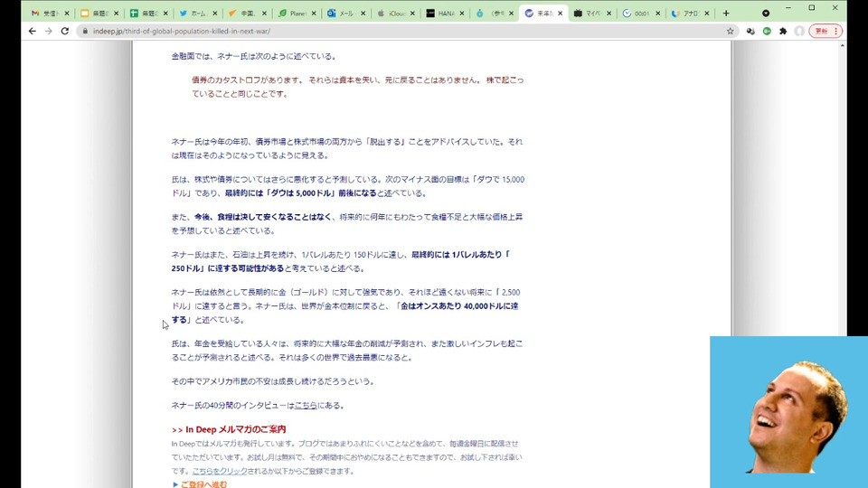Viewport: 868px width, 488px height.
Task: Go back to the previous page
Action: 33,31
